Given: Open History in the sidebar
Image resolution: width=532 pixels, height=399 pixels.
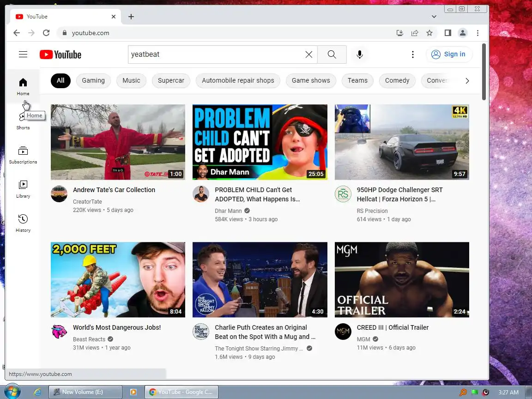Looking at the screenshot, I should (23, 223).
